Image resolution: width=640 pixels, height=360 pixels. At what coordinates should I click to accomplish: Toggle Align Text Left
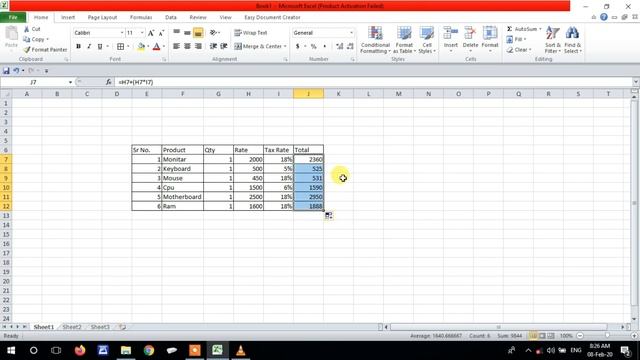tap(176, 47)
